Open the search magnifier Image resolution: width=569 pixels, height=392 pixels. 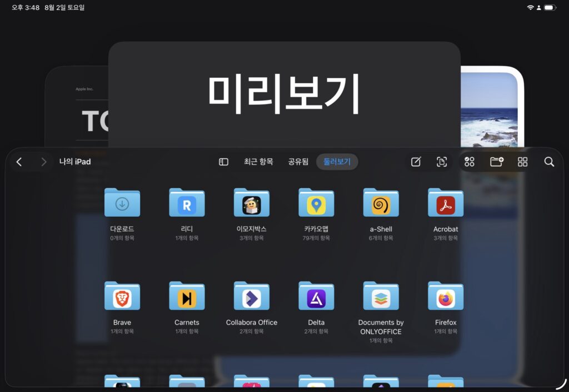click(549, 162)
